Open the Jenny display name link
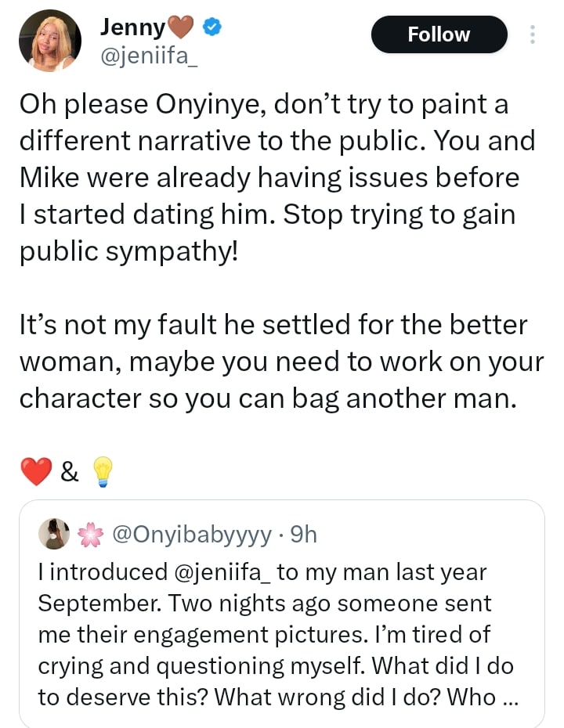 pyautogui.click(x=132, y=29)
